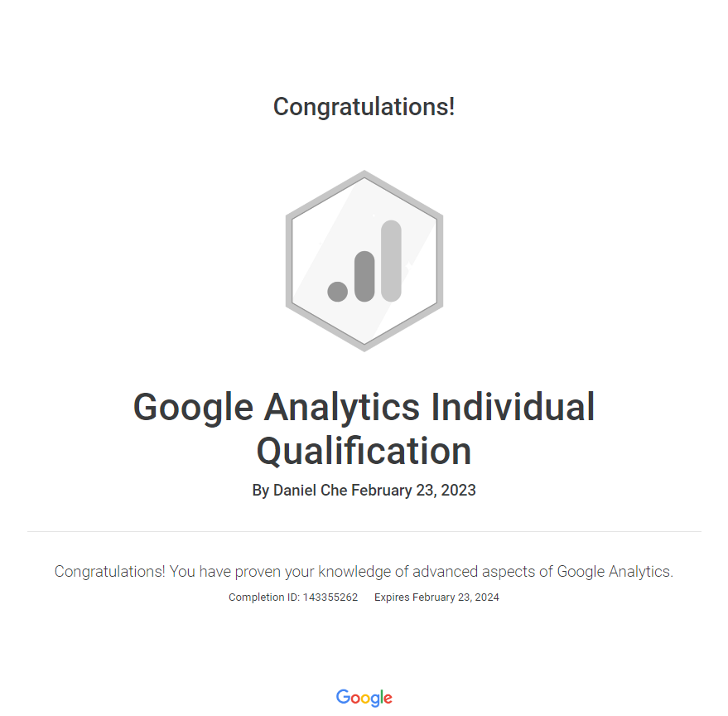Viewport: 728px width, 716px height.
Task: Click 'Google Analytics Individual' title line
Action: [x=364, y=407]
